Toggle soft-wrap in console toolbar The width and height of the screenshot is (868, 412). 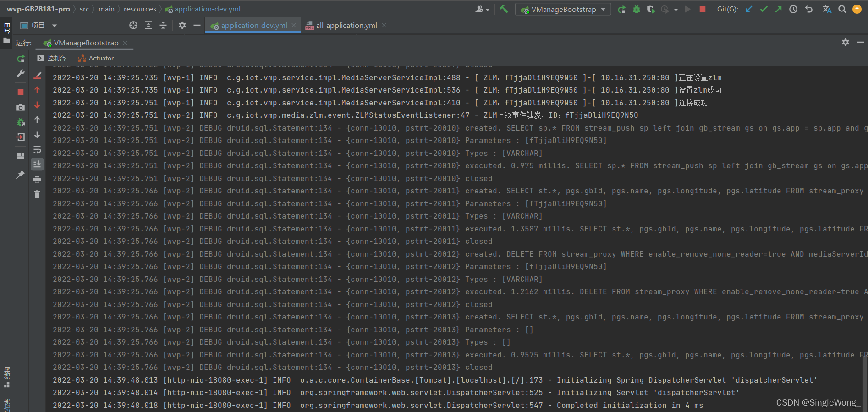pos(38,150)
